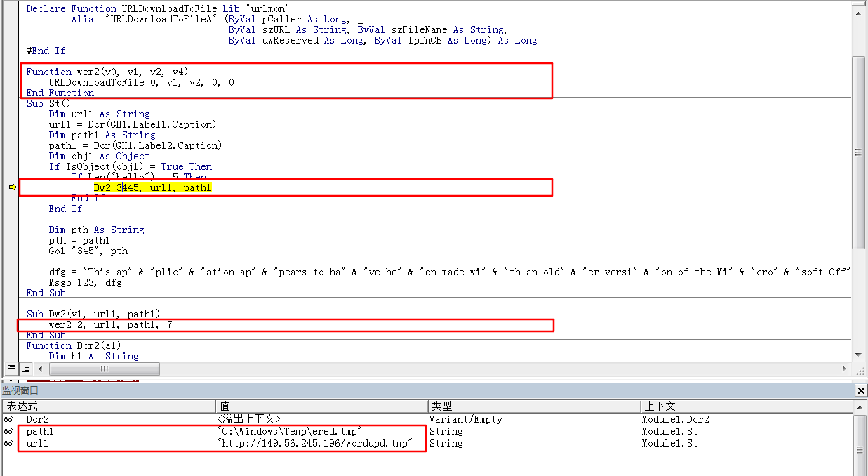868x476 pixels.
Task: Click the 值 column header
Action: pyautogui.click(x=321, y=406)
